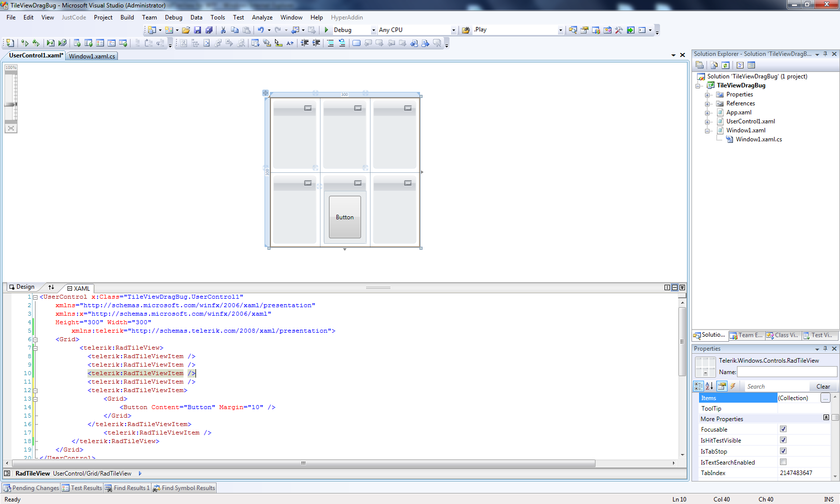Click the designer zoom slider handle
Image resolution: width=840 pixels, height=504 pixels.
coord(10,104)
